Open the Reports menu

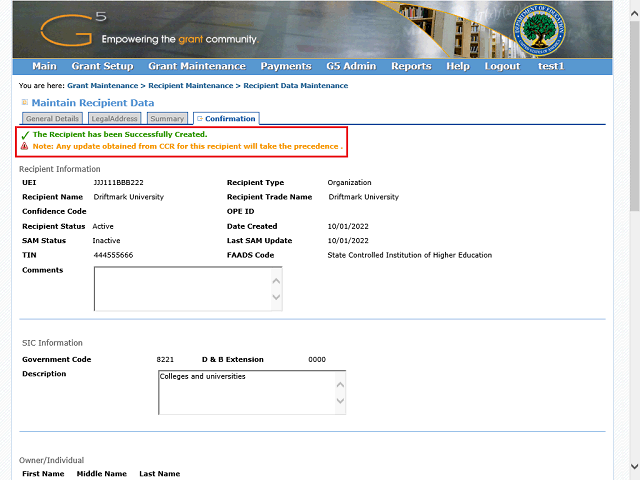coord(411,66)
